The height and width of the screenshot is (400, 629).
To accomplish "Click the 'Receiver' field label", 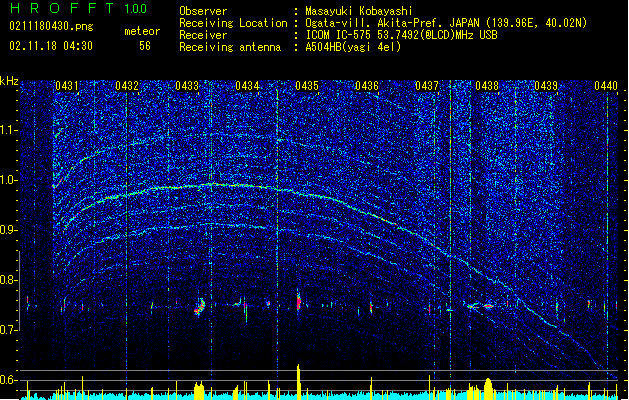I will click(203, 35).
